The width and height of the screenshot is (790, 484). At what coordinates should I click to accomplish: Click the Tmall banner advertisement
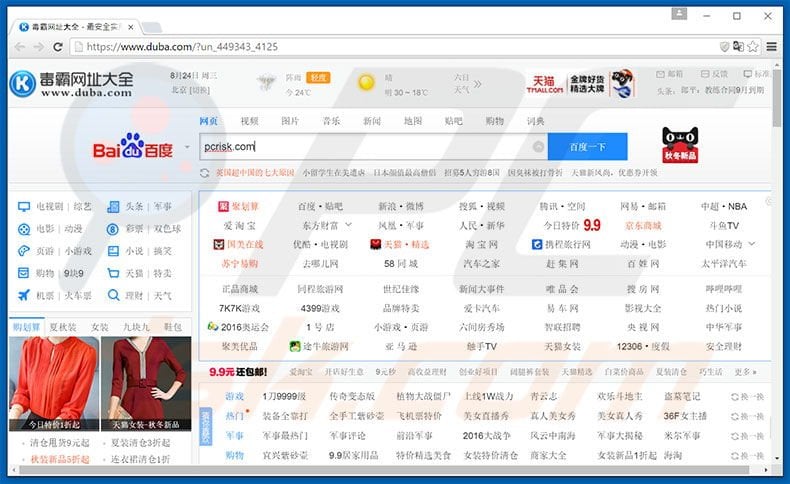(580, 84)
